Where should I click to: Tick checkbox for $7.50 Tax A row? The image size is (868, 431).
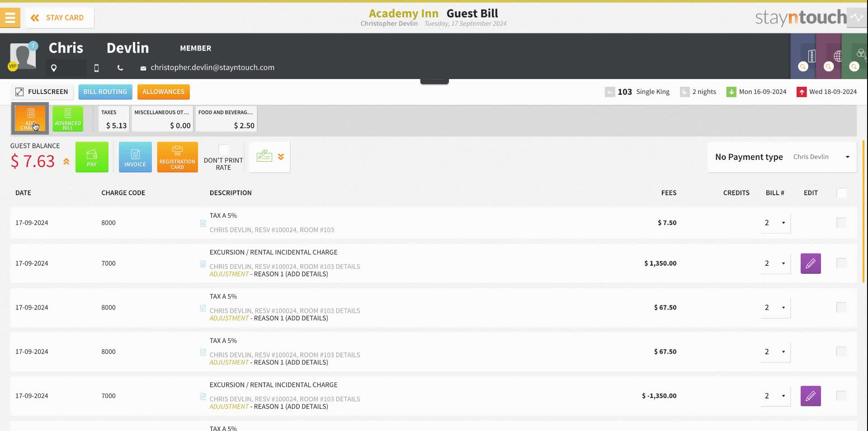point(841,223)
